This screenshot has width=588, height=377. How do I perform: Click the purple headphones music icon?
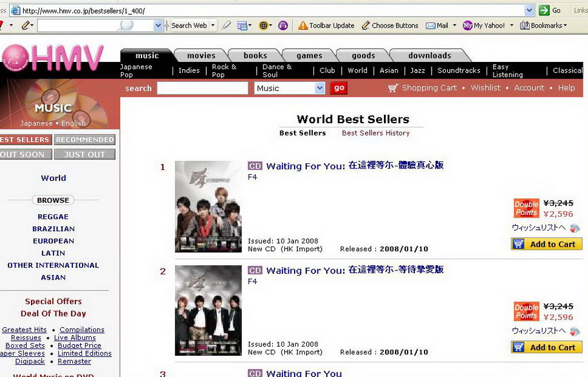pos(283,25)
